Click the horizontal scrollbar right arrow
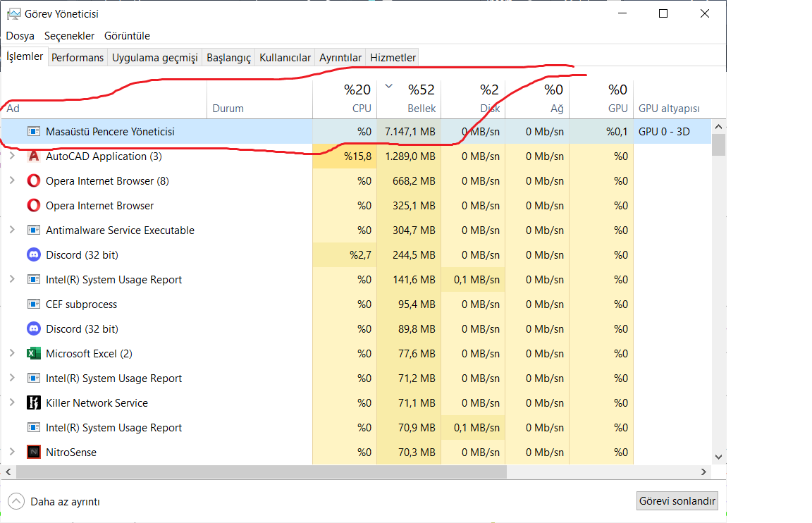812x523 pixels. [x=703, y=472]
